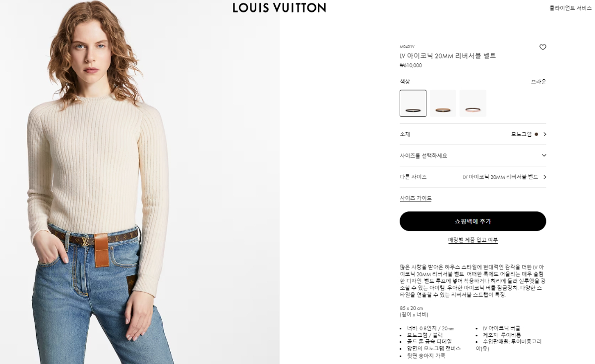
Task: Open 다른 사이즈 LV 아이코닉 20MM option
Action: 473,177
